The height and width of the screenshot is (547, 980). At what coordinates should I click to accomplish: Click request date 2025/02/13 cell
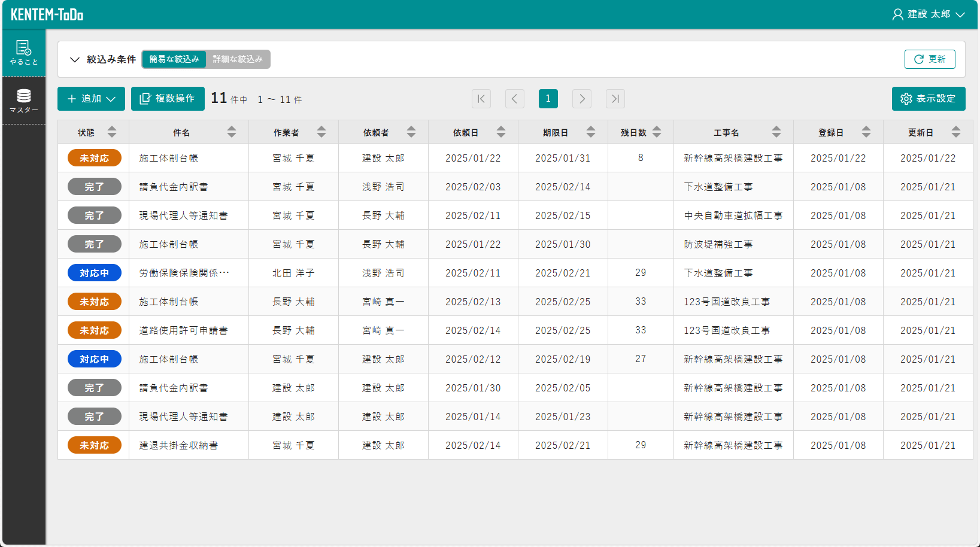coord(473,302)
